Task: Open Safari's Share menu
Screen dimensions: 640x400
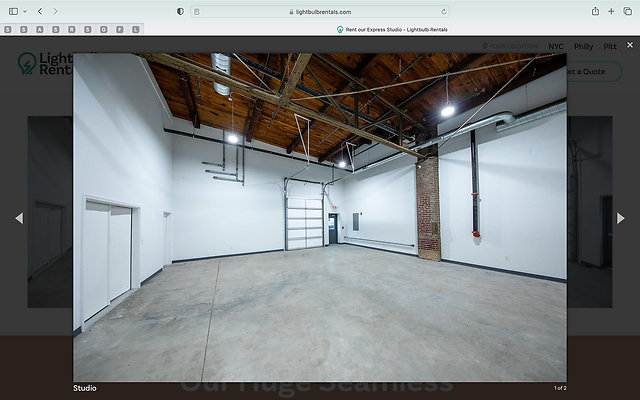Action: pos(596,11)
